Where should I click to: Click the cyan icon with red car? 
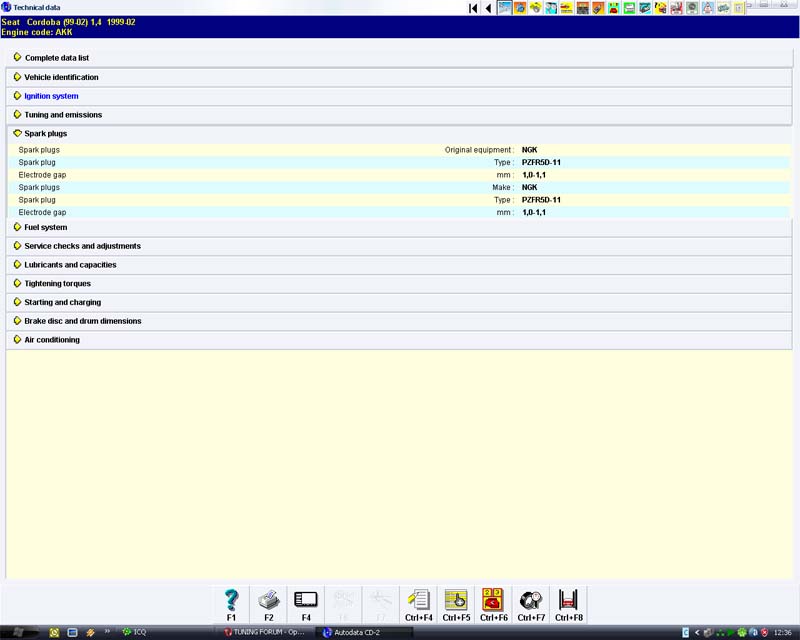point(614,8)
